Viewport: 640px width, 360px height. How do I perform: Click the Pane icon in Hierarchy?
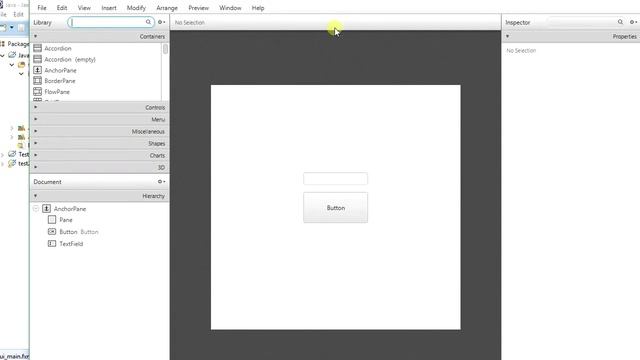coord(52,220)
